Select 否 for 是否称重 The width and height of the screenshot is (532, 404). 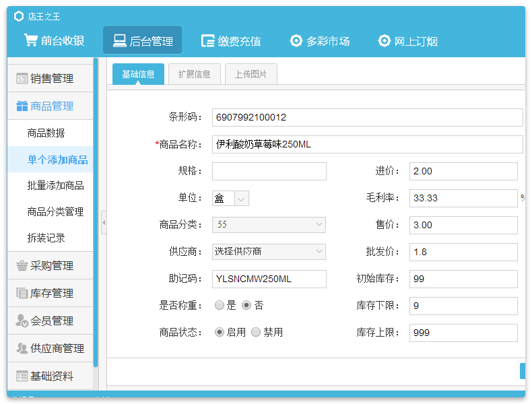pyautogui.click(x=246, y=305)
